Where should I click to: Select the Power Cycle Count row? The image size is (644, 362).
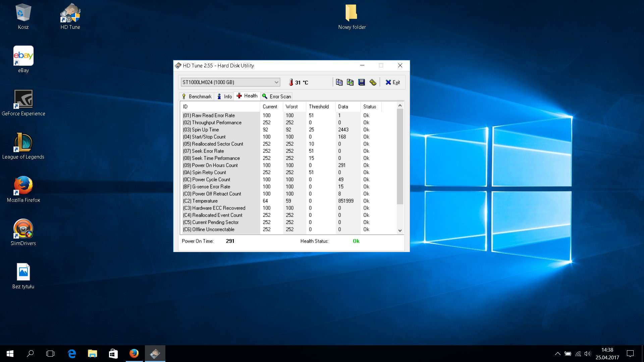click(288, 180)
